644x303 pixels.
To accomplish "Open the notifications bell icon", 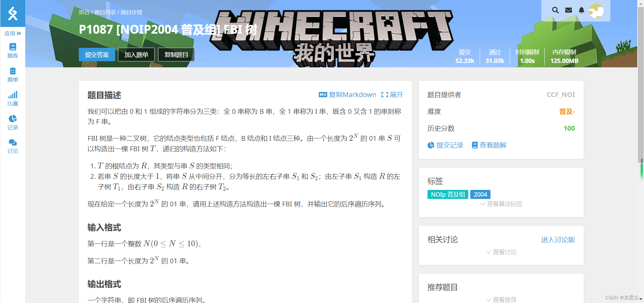I will pyautogui.click(x=581, y=10).
